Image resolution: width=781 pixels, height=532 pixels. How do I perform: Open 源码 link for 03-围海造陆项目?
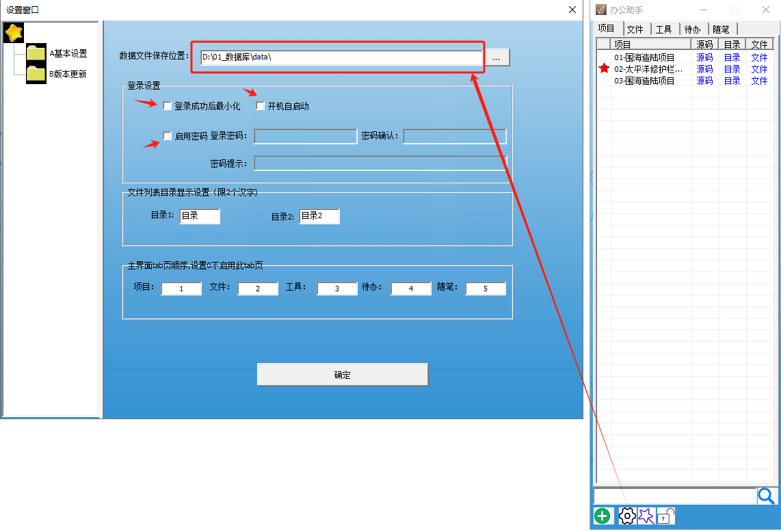(x=704, y=80)
